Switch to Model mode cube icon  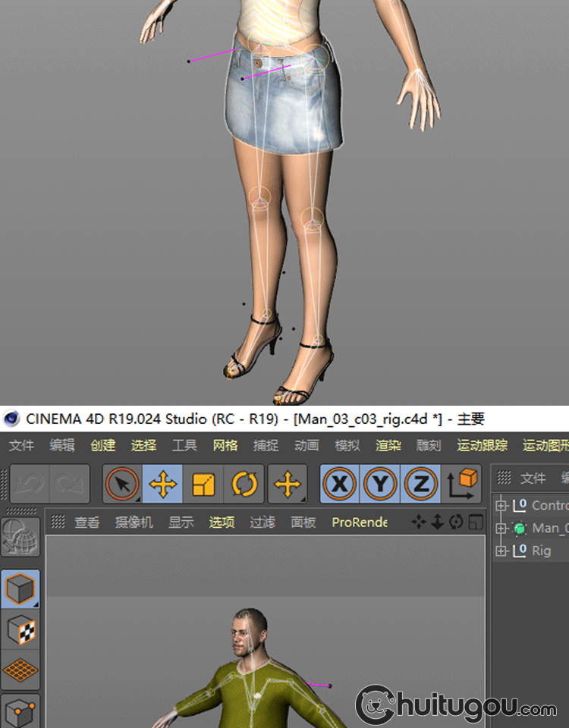point(20,588)
